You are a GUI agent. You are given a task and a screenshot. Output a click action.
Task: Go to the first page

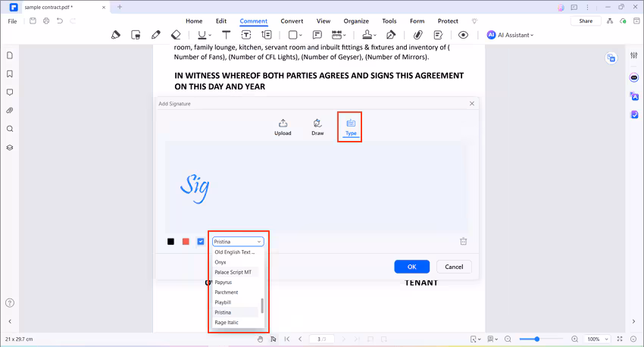[x=287, y=339]
